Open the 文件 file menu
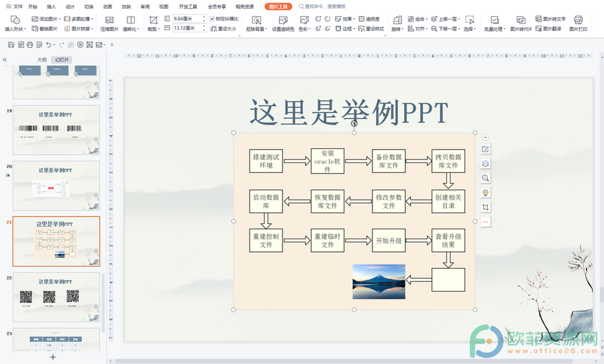The width and height of the screenshot is (604, 364). (x=14, y=6)
